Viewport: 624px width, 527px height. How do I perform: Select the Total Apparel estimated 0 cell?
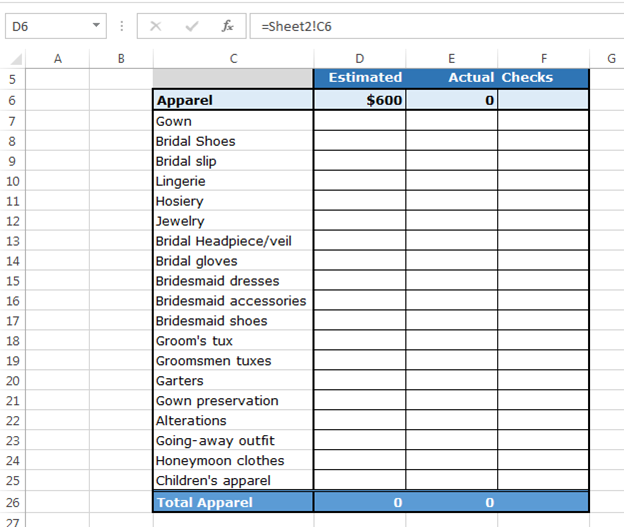pos(360,502)
